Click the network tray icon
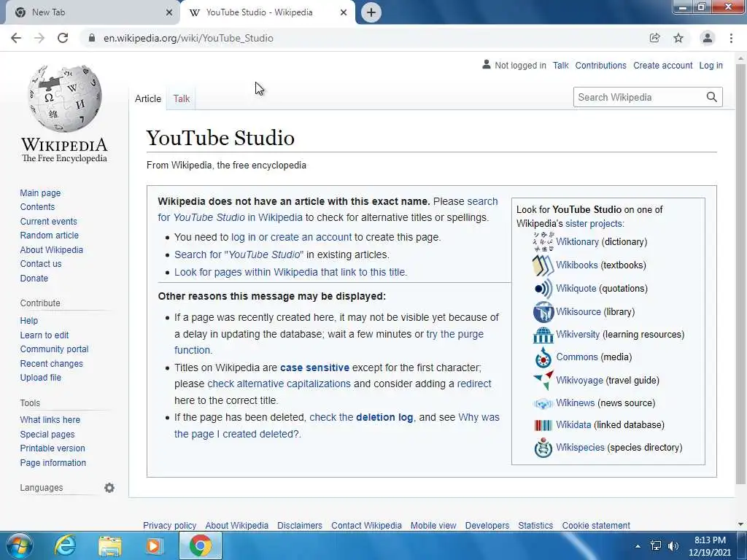The width and height of the screenshot is (747, 560). click(x=656, y=545)
